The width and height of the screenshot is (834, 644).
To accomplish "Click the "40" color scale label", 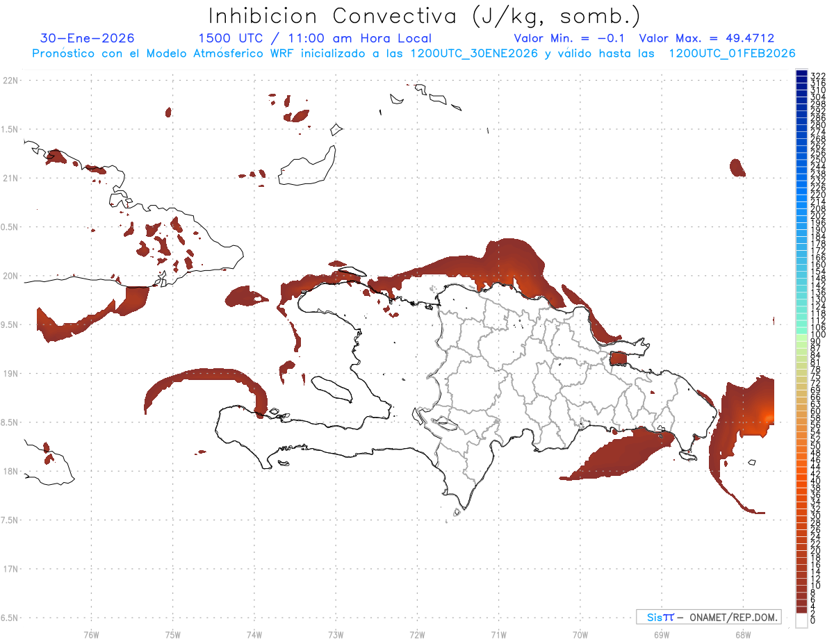I will tap(816, 481).
